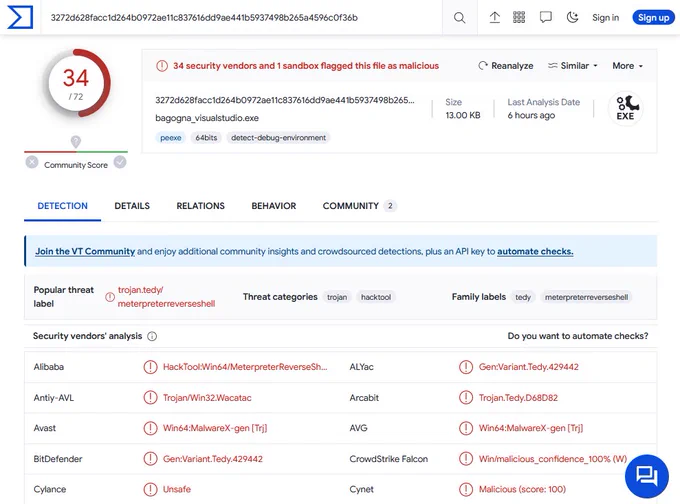Click the truncated hash in file summary
Image resolution: width=680 pixels, height=504 pixels.
(x=285, y=100)
